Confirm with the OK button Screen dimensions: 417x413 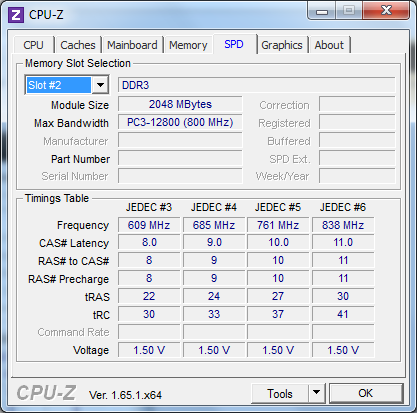(366, 393)
